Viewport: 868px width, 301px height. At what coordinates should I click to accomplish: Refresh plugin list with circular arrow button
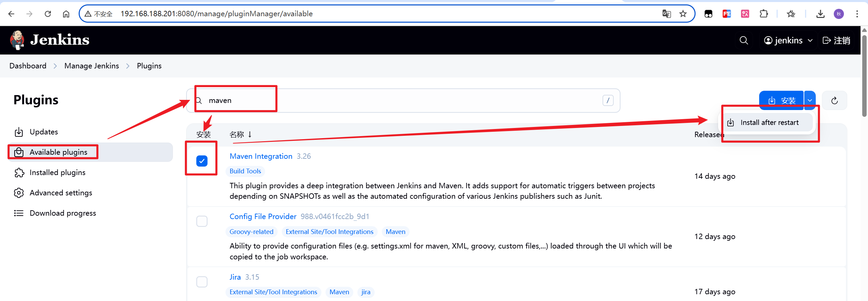click(835, 101)
